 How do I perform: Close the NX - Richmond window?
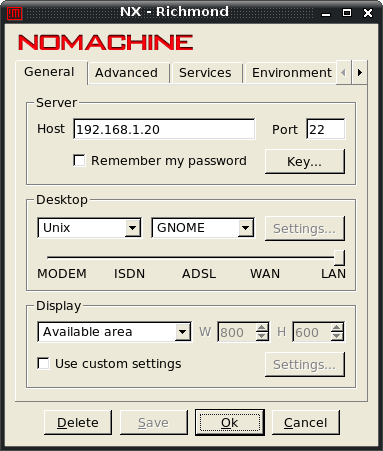pos(368,13)
